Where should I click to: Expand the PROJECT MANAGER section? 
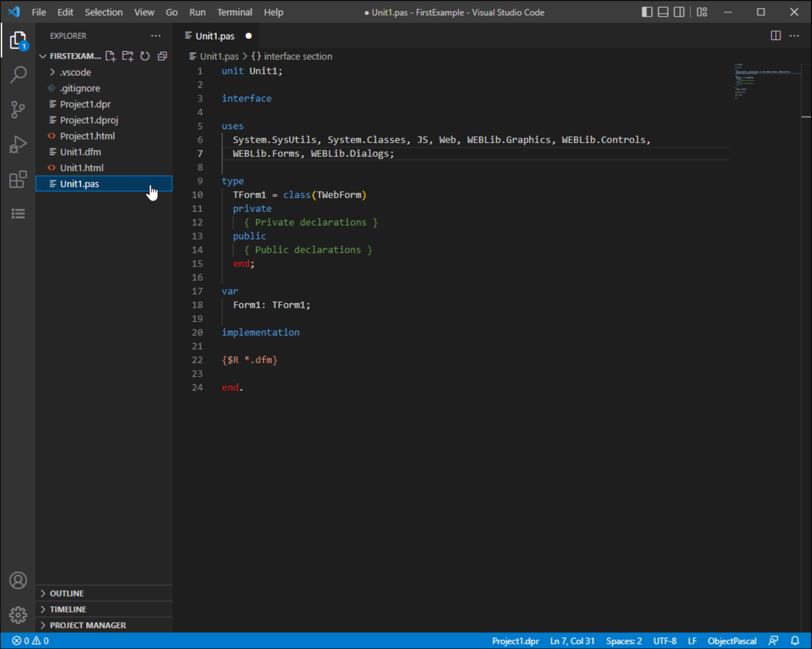[x=104, y=625]
